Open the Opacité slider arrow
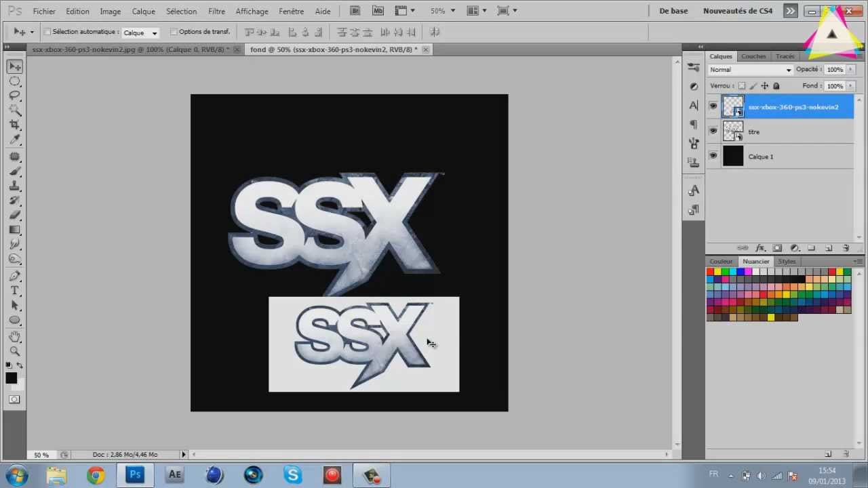Screen dimensions: 868x488 850,70
